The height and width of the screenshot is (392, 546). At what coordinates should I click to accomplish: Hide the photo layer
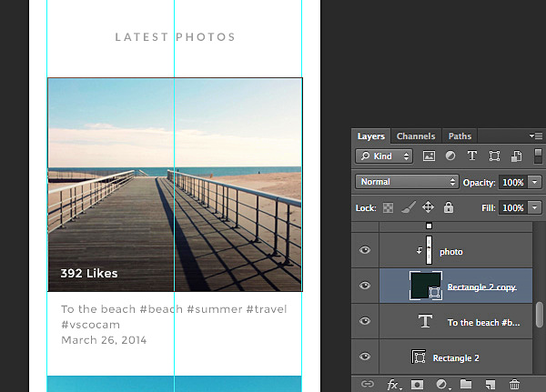[x=365, y=251]
